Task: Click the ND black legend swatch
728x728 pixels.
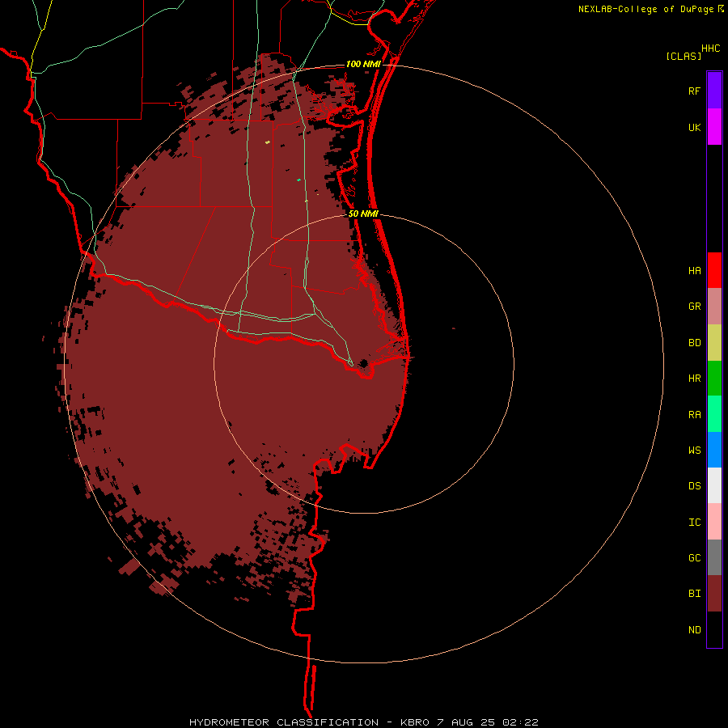Action: 714,629
